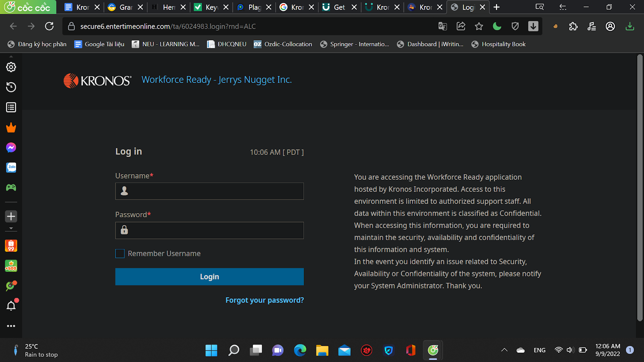Open a new browser tab
644x362 pixels.
[497, 7]
